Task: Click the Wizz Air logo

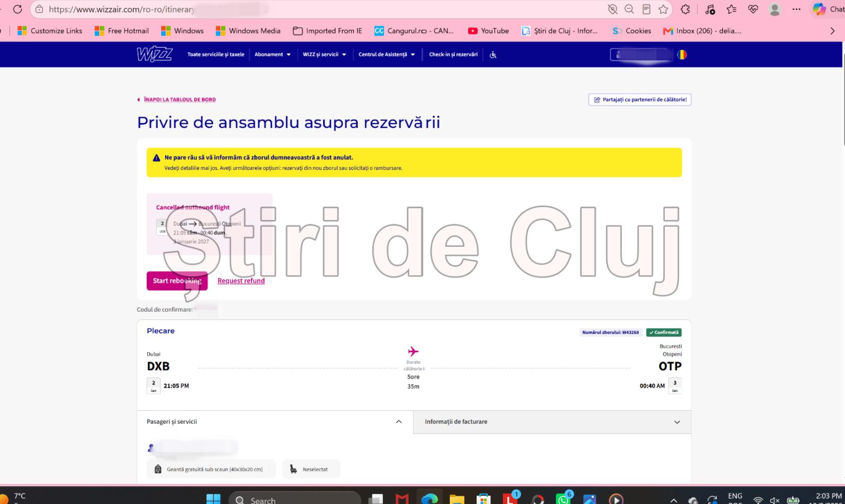Action: (x=154, y=55)
